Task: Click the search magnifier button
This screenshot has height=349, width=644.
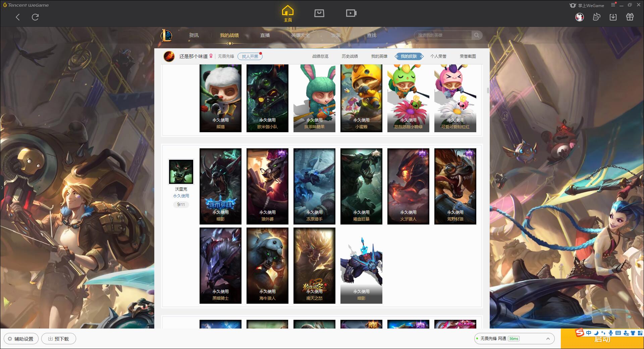Action: [476, 35]
